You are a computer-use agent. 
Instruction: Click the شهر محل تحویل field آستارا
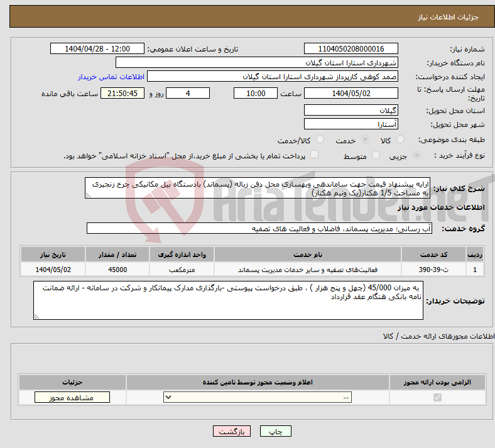click(351, 124)
